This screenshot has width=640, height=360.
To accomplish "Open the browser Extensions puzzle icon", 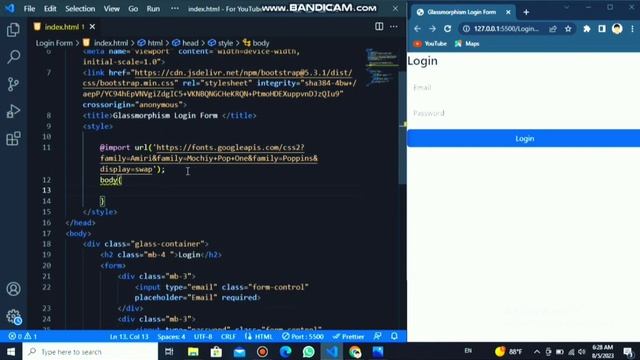I will (587, 29).
